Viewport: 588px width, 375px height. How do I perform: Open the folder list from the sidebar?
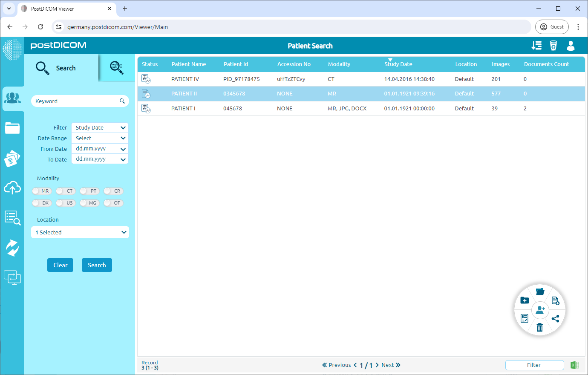click(x=13, y=128)
